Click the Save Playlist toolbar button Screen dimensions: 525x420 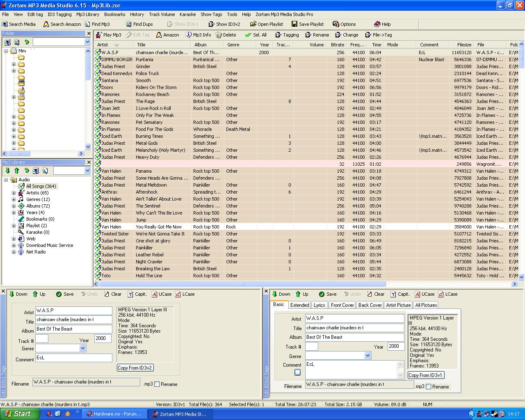[308, 24]
